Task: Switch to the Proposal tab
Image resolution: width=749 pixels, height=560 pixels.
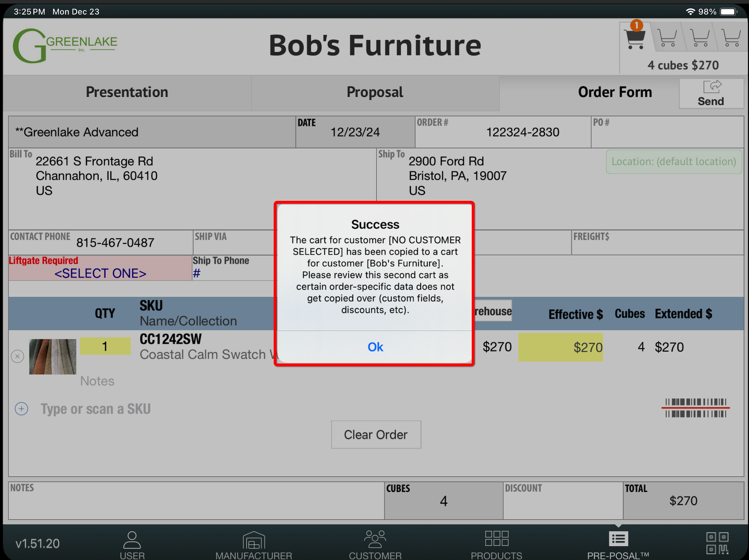Action: pos(374,92)
